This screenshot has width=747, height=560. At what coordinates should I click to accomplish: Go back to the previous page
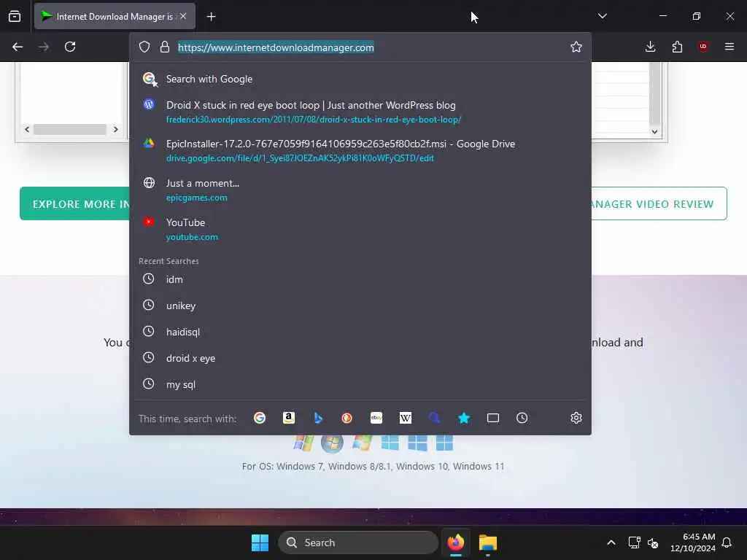(18, 47)
